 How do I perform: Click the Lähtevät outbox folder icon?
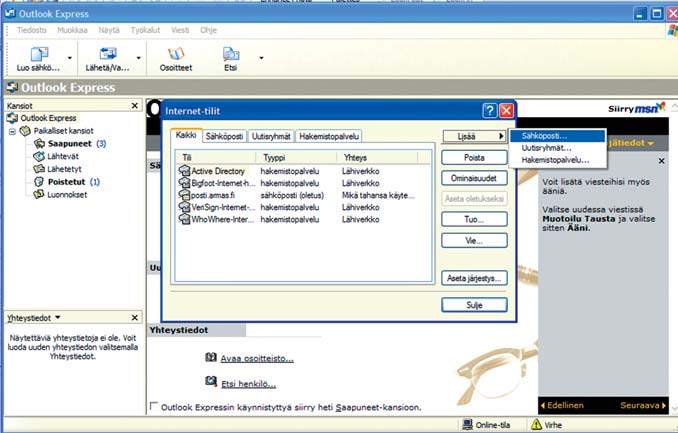(x=39, y=156)
